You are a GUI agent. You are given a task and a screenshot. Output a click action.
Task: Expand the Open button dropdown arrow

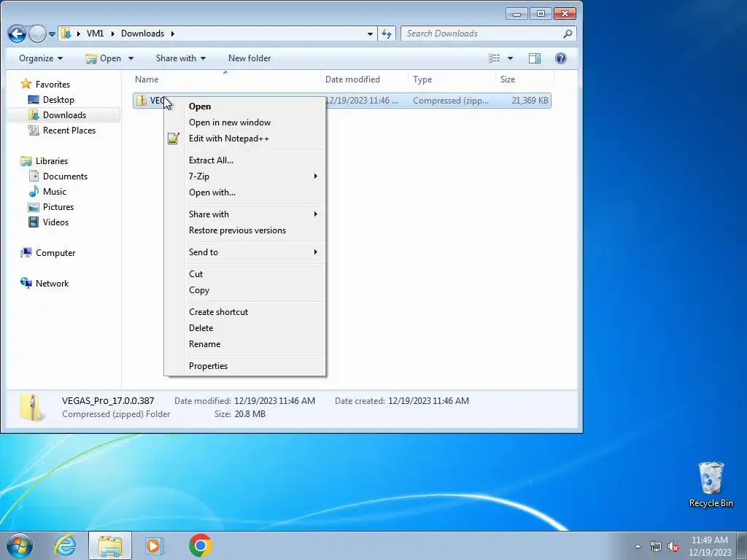coord(131,58)
